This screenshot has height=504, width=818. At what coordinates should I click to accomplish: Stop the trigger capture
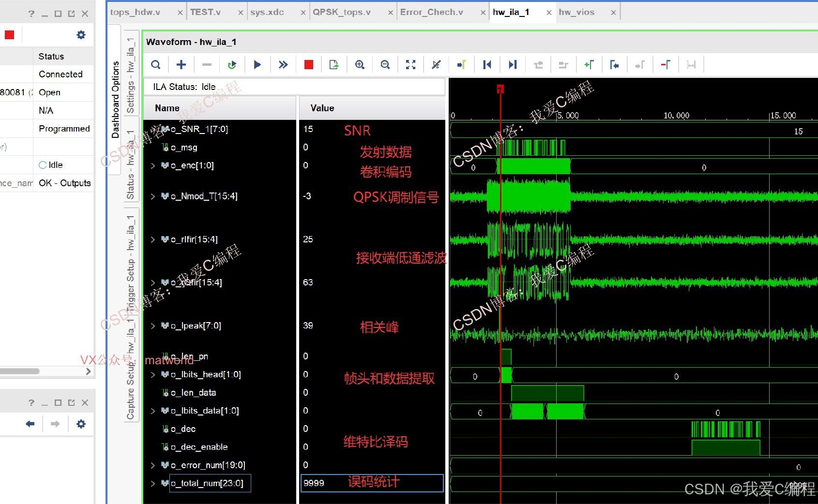[x=308, y=64]
